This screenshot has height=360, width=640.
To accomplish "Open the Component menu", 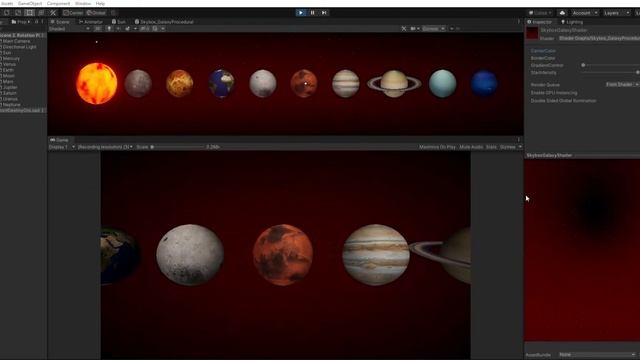I will coord(58,3).
